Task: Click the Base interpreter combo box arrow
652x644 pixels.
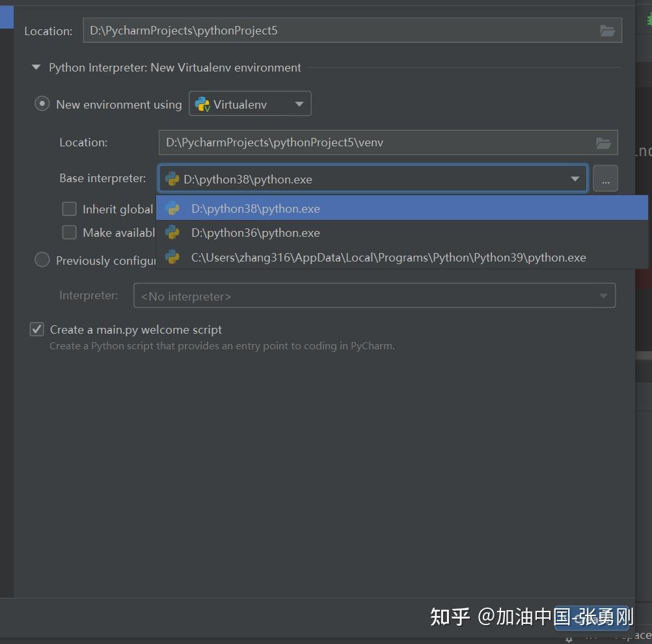Action: 575,179
